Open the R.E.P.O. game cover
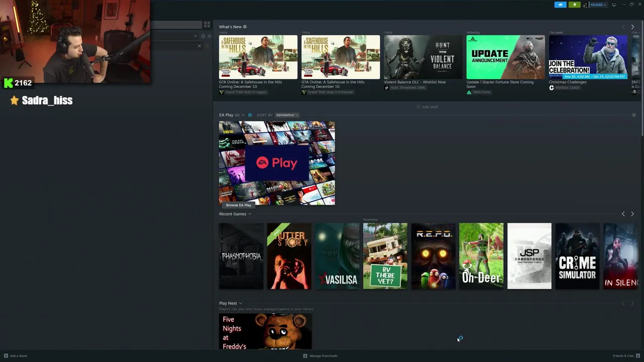 (433, 256)
